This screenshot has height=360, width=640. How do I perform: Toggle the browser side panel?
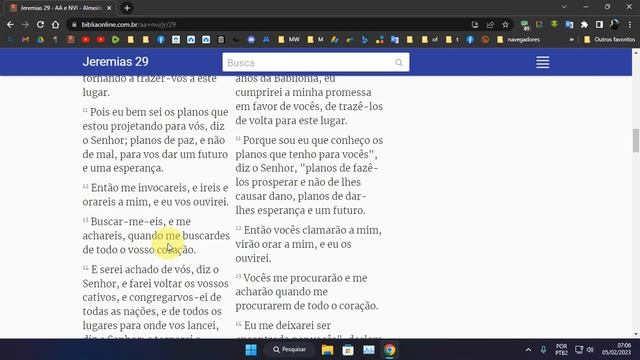pyautogui.click(x=599, y=24)
